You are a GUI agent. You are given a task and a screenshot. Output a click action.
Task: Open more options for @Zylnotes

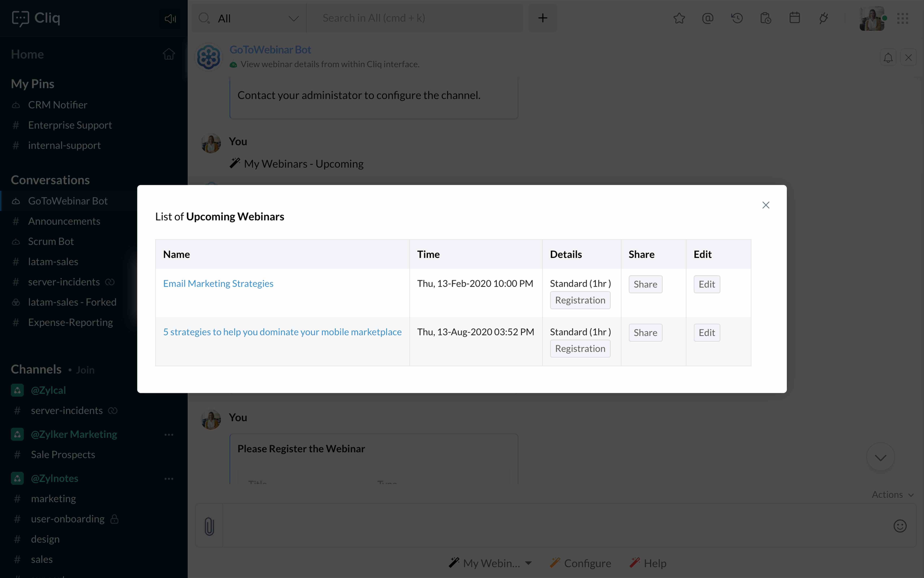(169, 479)
